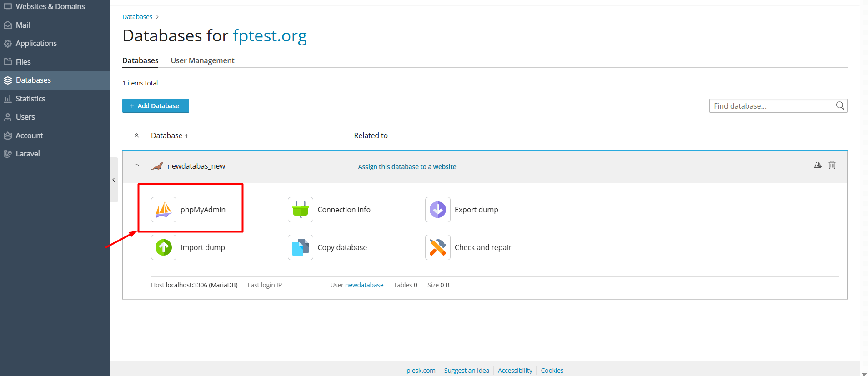Select the Databases tab
This screenshot has width=868, height=376.
pos(140,60)
